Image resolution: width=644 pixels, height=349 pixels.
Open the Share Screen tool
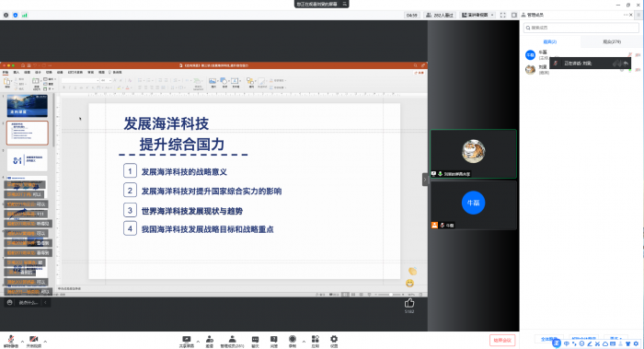tap(187, 342)
